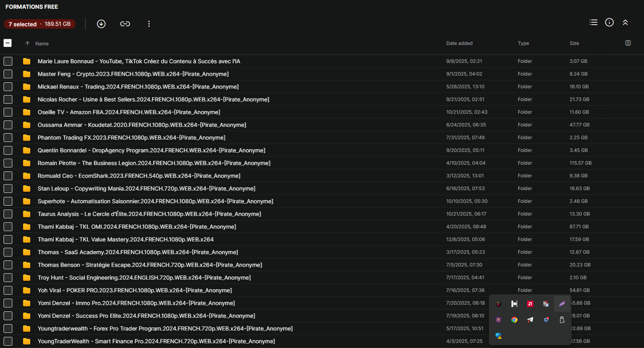
Task: Click folder icon of Oseille TV Amazon FBA
Action: [x=27, y=112]
